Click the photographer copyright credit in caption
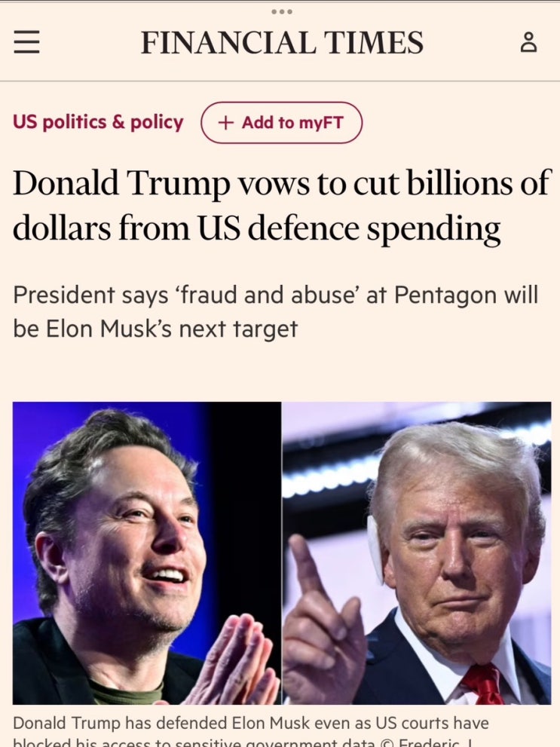 point(427,743)
